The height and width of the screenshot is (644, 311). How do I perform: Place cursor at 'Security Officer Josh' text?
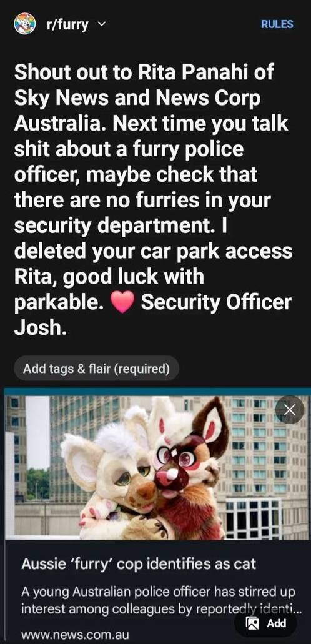(152, 314)
